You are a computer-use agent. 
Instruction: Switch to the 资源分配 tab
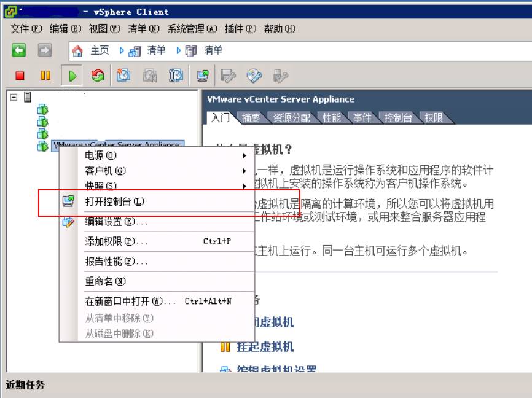pos(292,118)
